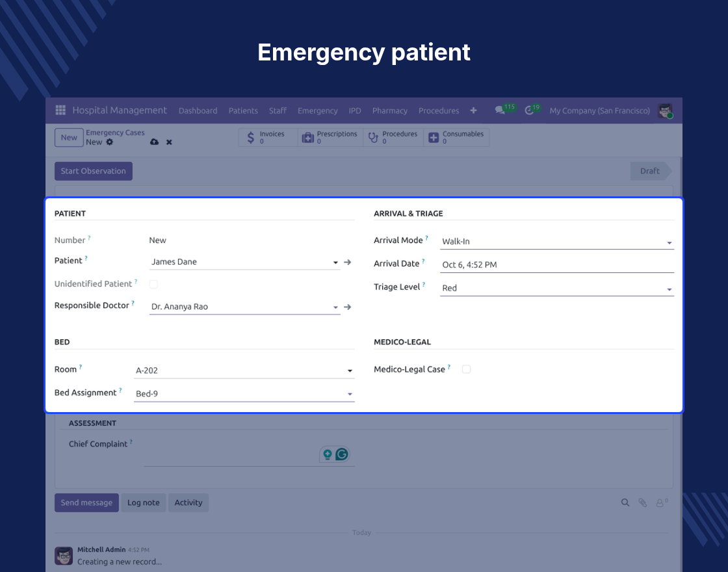This screenshot has height=572, width=728.
Task: Search messages with the magnifier icon
Action: click(625, 502)
